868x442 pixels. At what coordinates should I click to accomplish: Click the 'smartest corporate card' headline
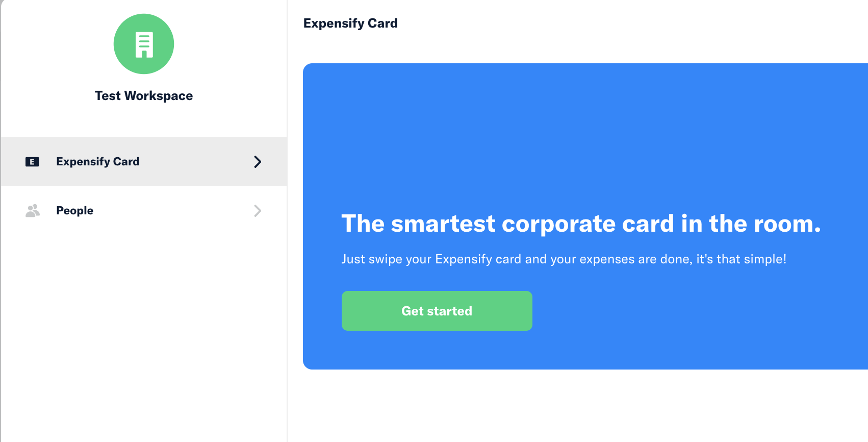(x=581, y=224)
